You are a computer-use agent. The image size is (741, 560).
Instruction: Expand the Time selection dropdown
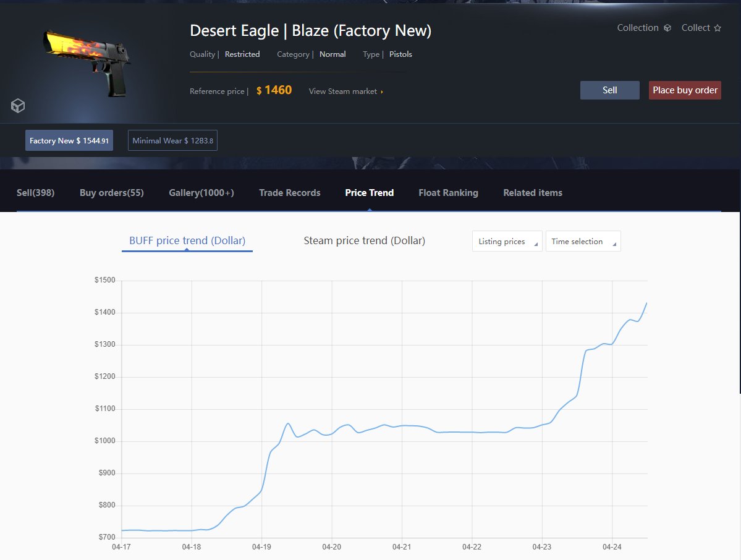(x=583, y=241)
